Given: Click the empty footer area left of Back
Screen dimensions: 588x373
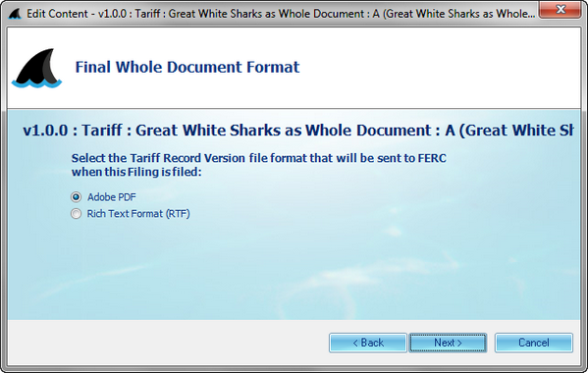Looking at the screenshot, I should tap(165, 343).
